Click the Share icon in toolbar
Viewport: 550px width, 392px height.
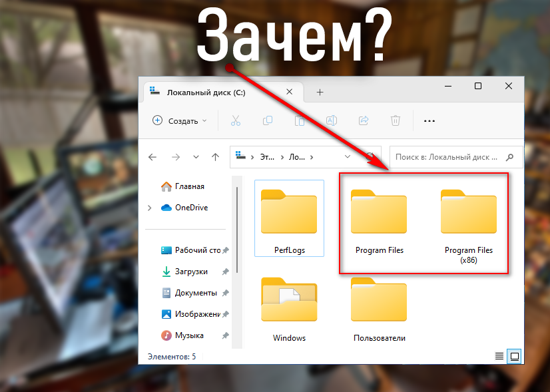click(x=364, y=120)
